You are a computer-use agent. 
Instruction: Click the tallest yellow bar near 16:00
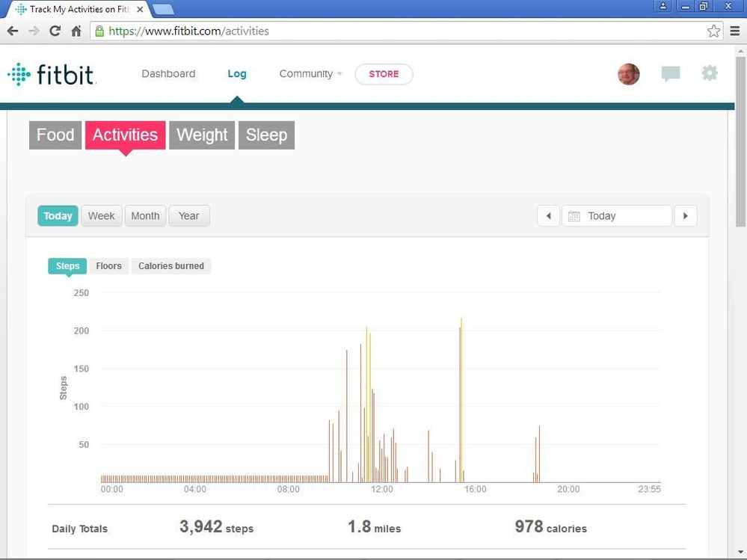point(461,400)
